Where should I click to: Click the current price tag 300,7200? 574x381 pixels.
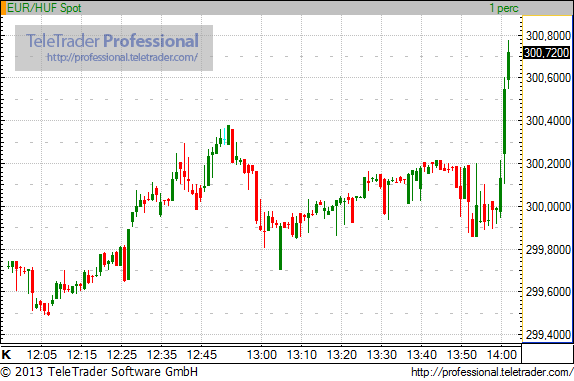coord(546,53)
